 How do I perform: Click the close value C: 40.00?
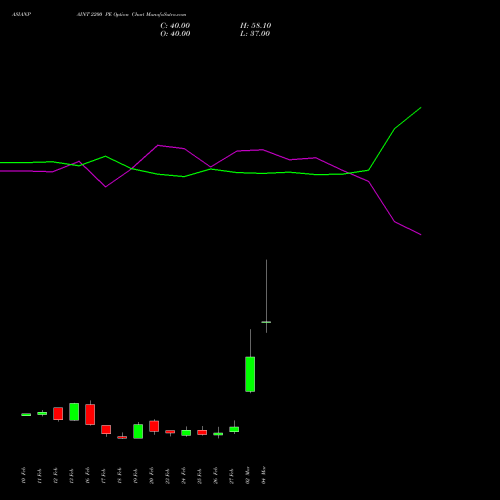click(x=175, y=26)
